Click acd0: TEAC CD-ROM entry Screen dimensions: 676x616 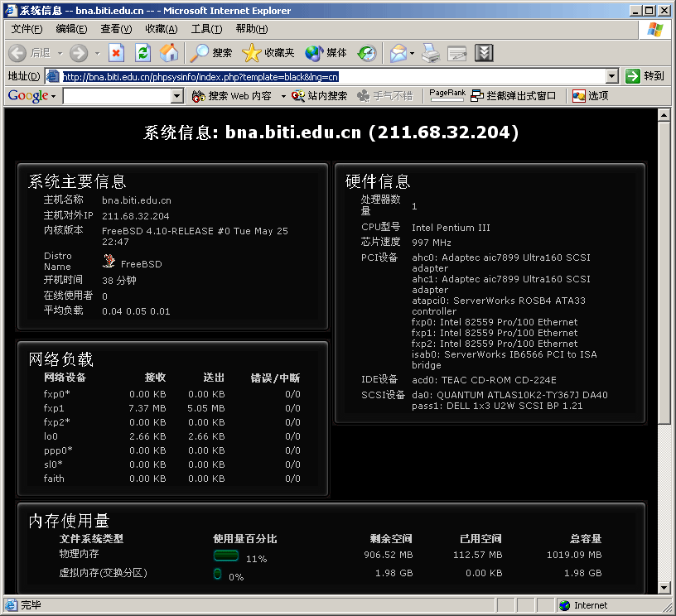(x=484, y=380)
